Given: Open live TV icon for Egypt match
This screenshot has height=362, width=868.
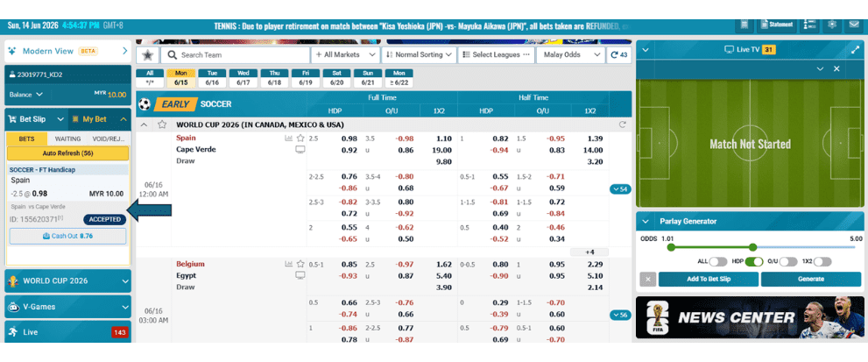Looking at the screenshot, I should tap(300, 275).
